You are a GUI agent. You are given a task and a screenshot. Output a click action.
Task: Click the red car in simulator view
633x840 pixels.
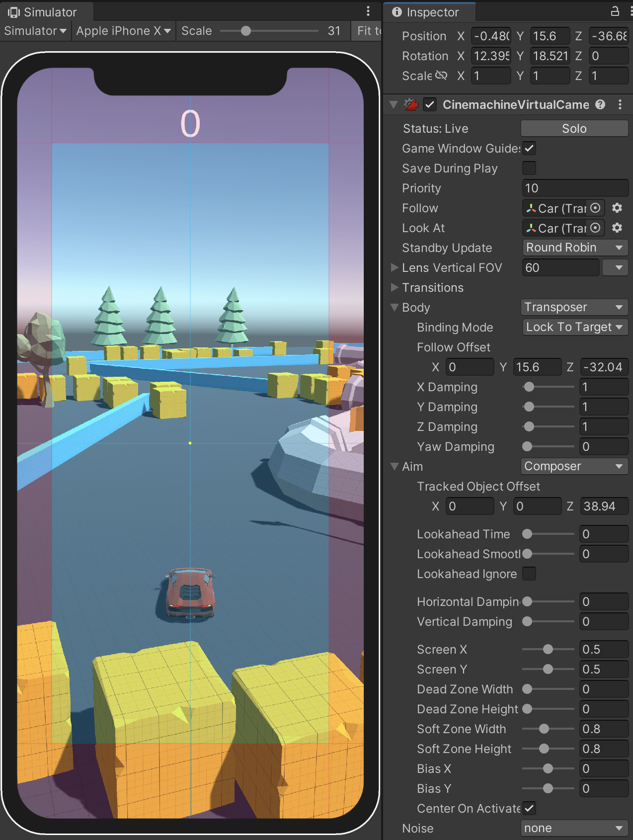(190, 593)
